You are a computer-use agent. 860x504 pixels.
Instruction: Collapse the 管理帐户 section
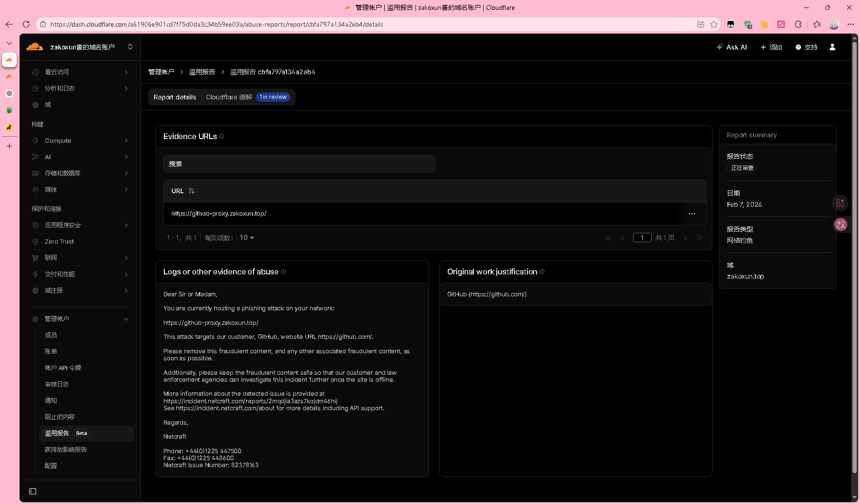[80, 319]
